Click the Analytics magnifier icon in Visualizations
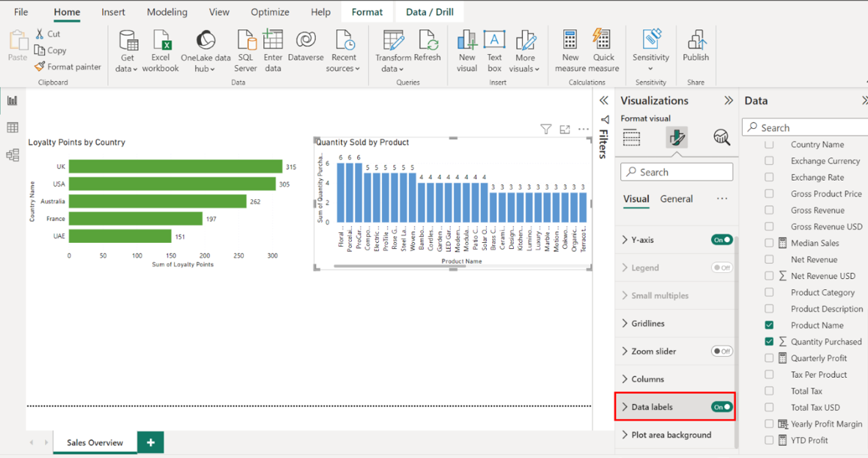Image resolution: width=868 pixels, height=458 pixels. tap(721, 137)
